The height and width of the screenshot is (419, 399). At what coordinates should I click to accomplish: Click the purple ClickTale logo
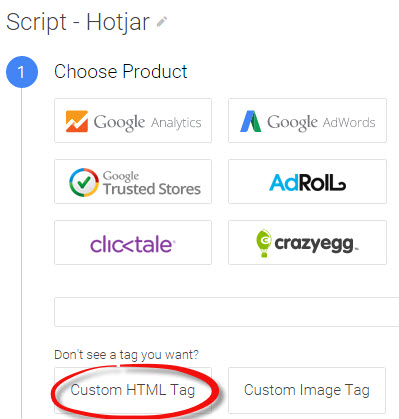click(133, 245)
